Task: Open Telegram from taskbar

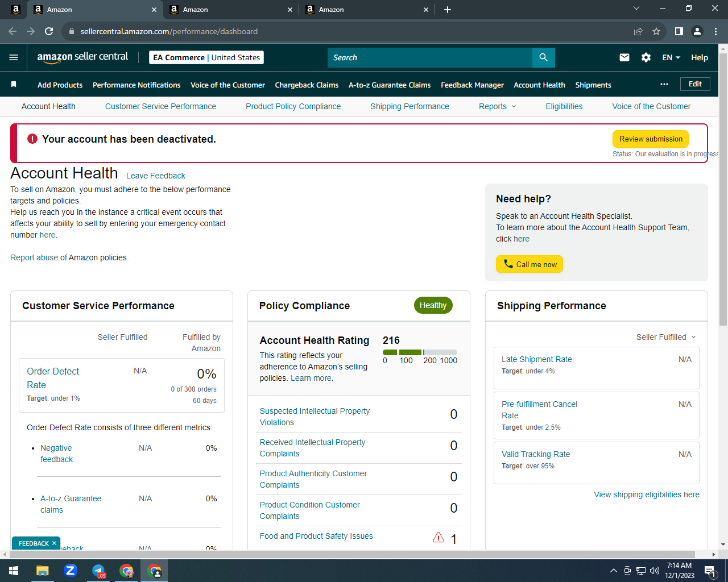Action: pos(98,571)
